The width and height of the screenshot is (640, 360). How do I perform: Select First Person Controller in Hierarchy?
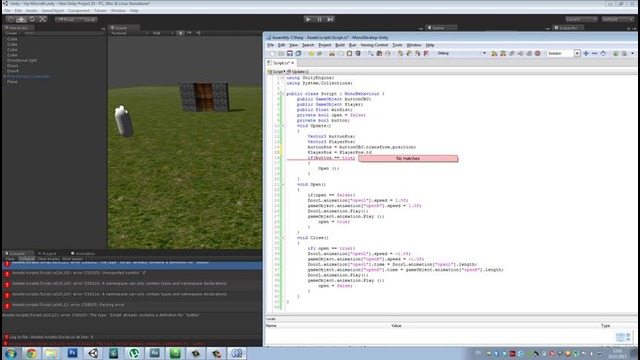click(x=28, y=76)
